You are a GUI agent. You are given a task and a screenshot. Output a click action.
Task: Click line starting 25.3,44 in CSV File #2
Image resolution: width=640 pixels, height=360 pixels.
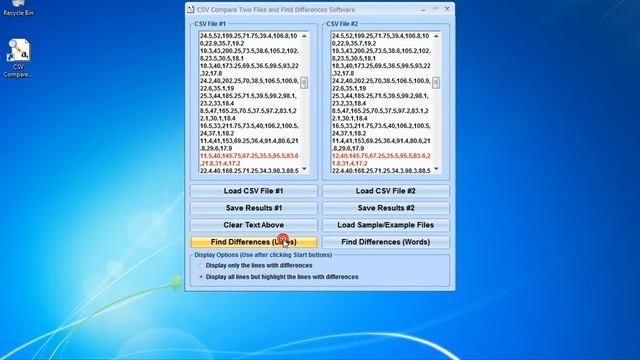point(381,100)
